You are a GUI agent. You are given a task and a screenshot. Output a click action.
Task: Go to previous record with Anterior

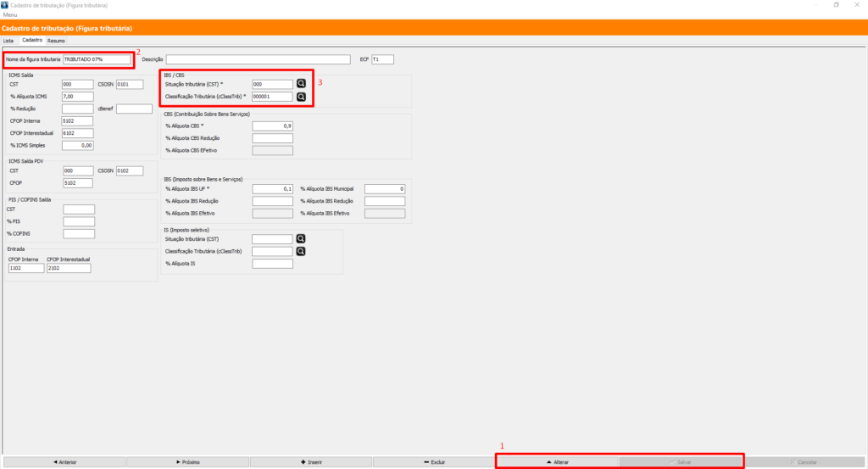(64, 462)
